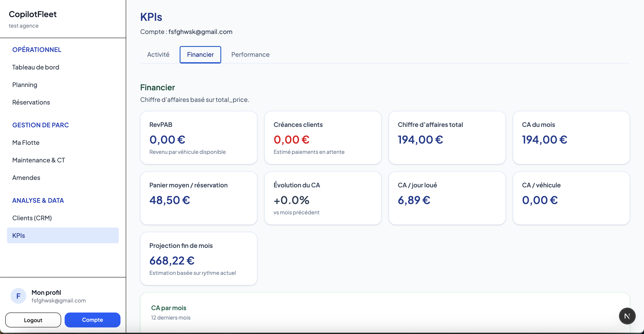
Task: Switch to the Performance tab
Action: pyautogui.click(x=250, y=55)
